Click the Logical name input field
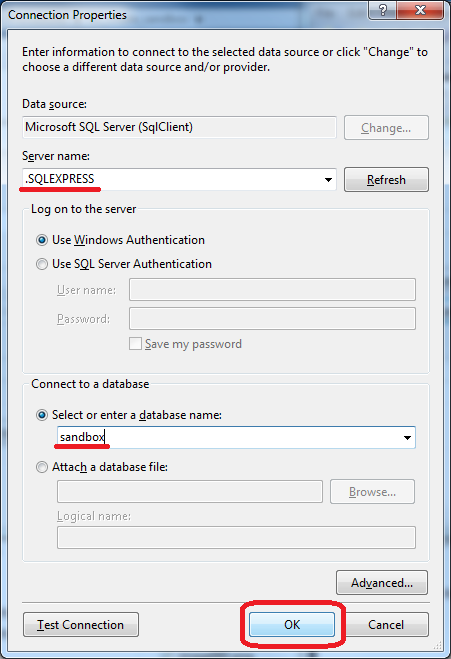The width and height of the screenshot is (451, 659). [236, 538]
